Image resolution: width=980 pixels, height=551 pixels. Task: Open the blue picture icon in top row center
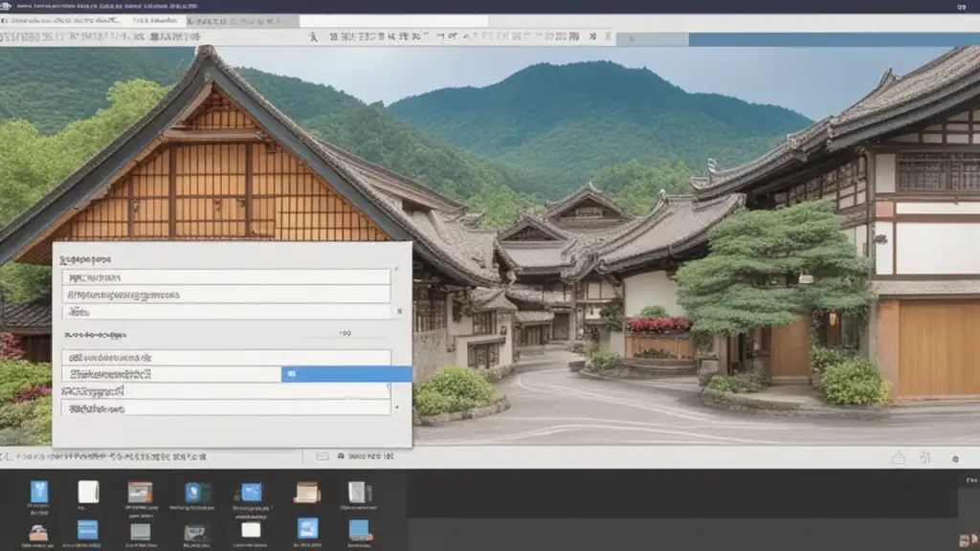pyautogui.click(x=251, y=492)
